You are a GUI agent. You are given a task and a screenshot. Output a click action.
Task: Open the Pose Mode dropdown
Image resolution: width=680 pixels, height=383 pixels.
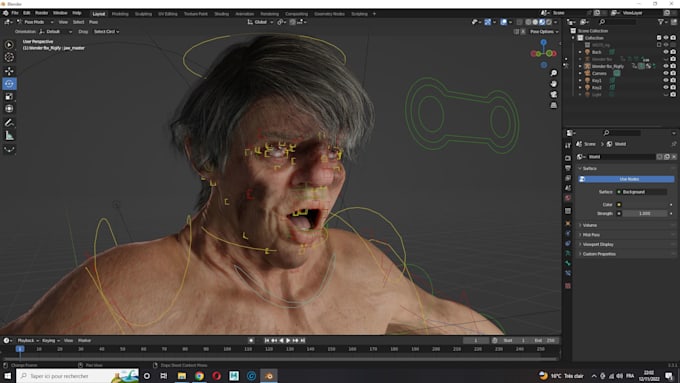click(x=36, y=22)
